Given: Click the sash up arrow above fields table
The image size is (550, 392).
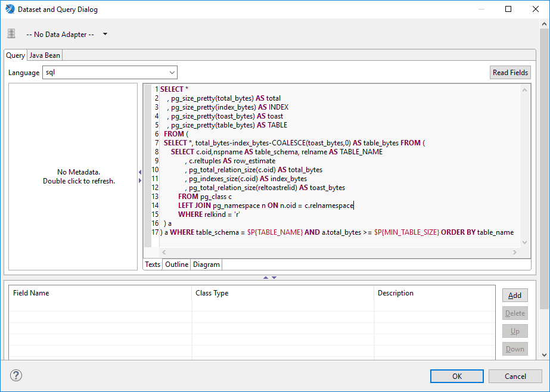Looking at the screenshot, I should [x=266, y=278].
